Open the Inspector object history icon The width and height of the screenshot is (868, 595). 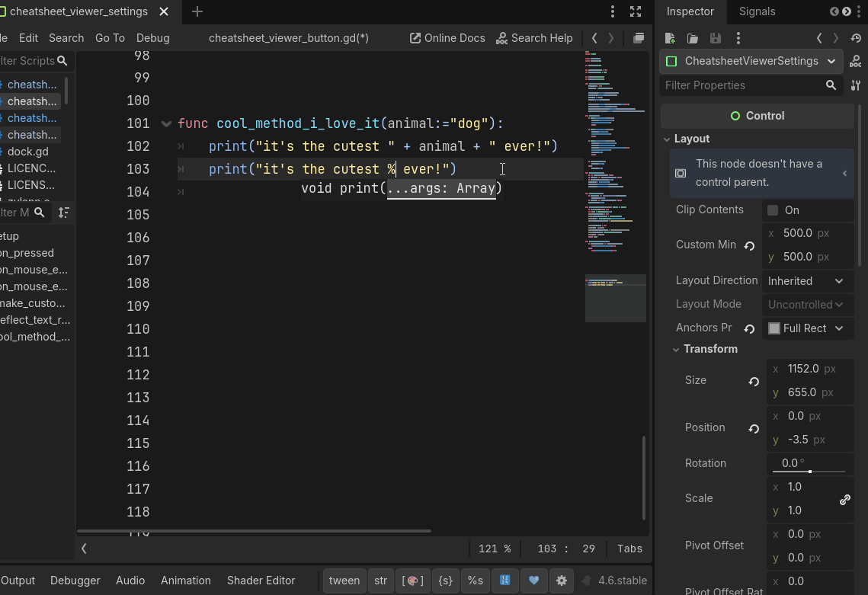[856, 38]
